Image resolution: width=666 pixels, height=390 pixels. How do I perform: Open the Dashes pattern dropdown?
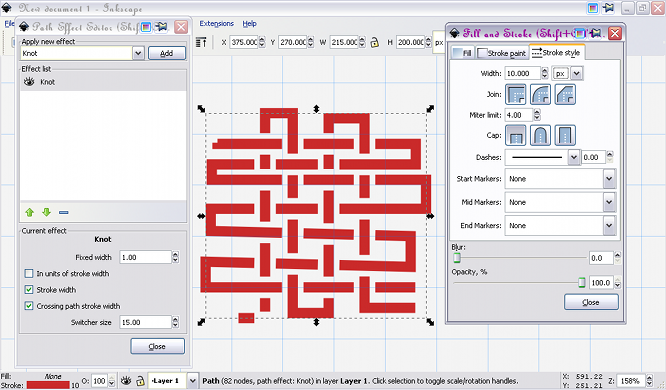click(573, 157)
